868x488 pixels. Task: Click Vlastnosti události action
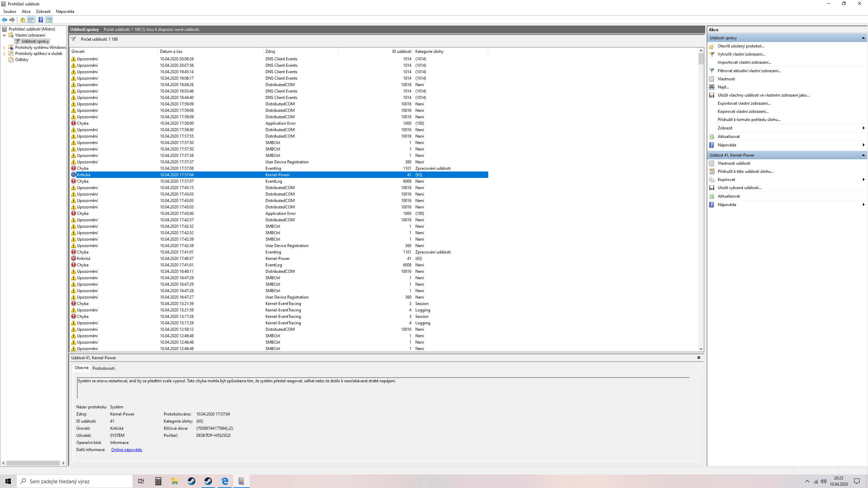pyautogui.click(x=734, y=163)
